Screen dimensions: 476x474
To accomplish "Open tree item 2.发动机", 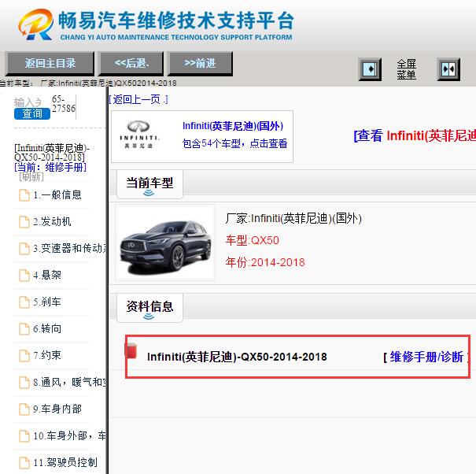I will (x=52, y=221).
